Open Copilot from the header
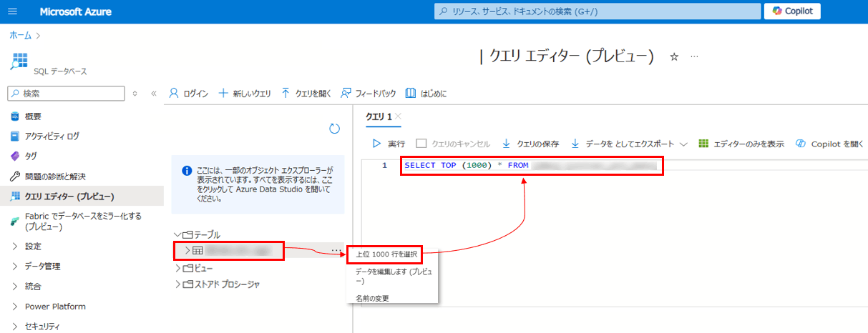 click(x=792, y=11)
